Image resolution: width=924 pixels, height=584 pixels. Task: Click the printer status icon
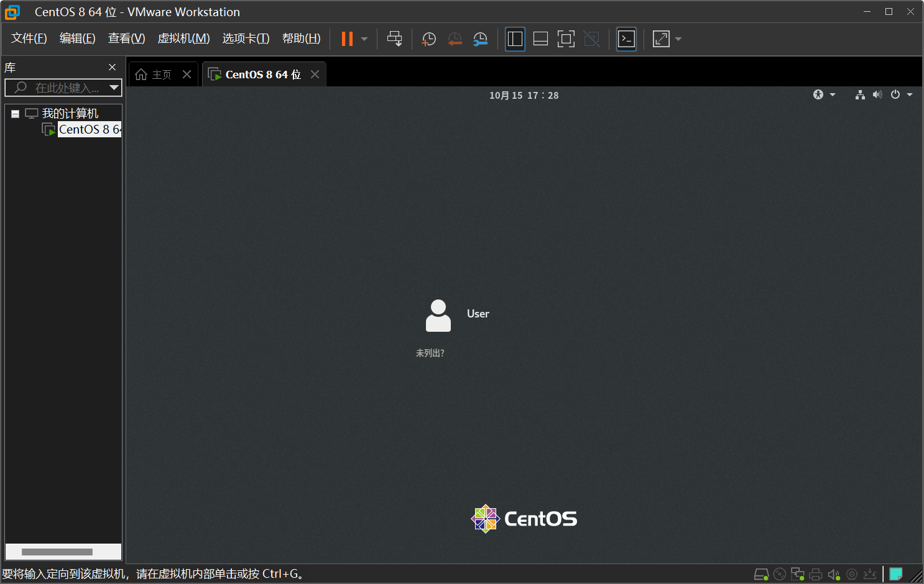(816, 575)
